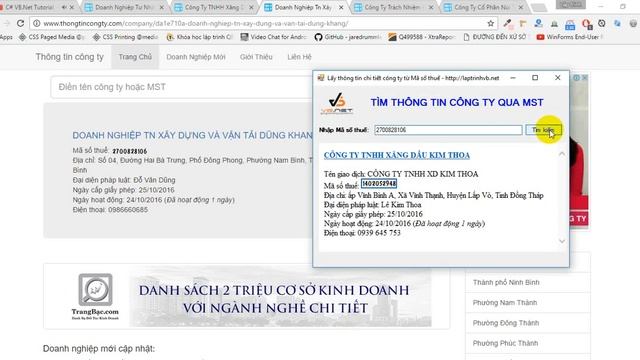
Task: Select tax code 2700828106 on webpage
Action: tap(130, 151)
